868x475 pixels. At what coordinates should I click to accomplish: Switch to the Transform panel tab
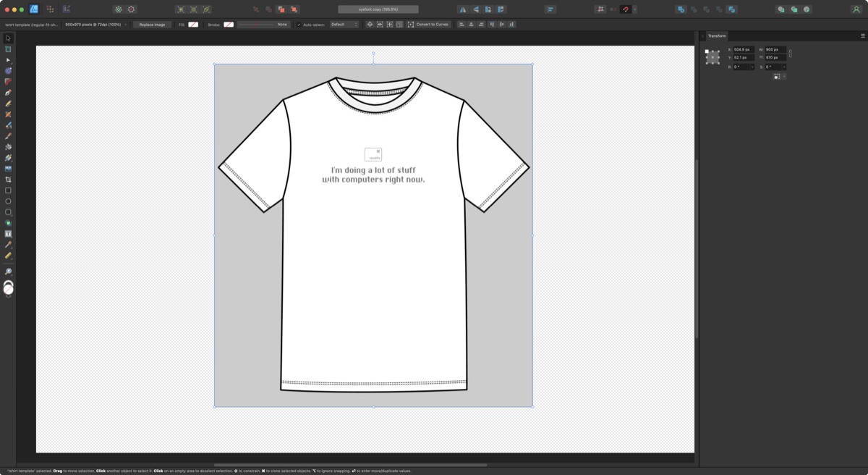point(718,35)
